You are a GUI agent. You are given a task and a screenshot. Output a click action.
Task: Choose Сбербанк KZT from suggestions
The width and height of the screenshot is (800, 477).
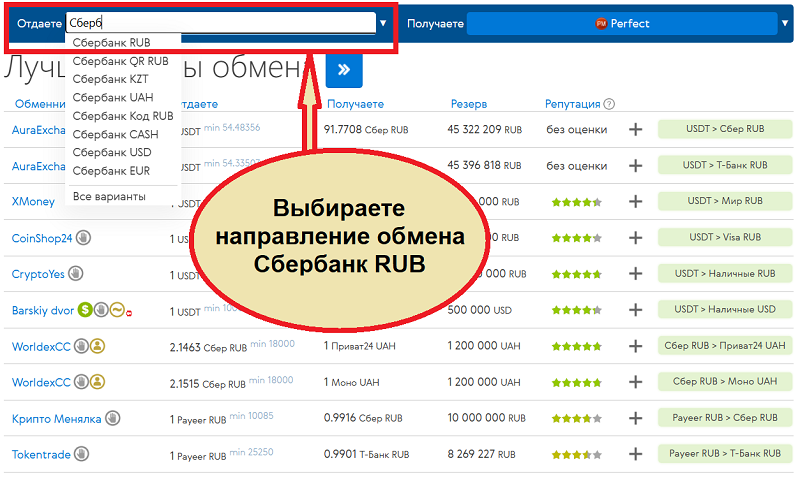point(110,80)
